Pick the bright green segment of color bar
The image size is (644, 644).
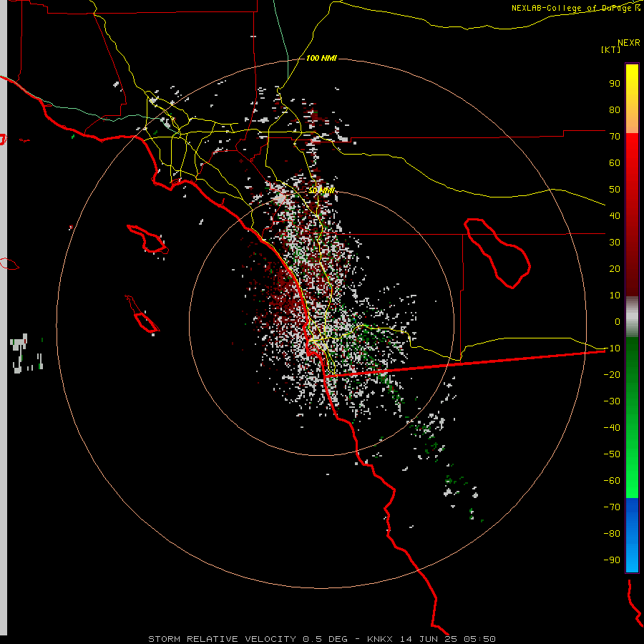click(632, 418)
